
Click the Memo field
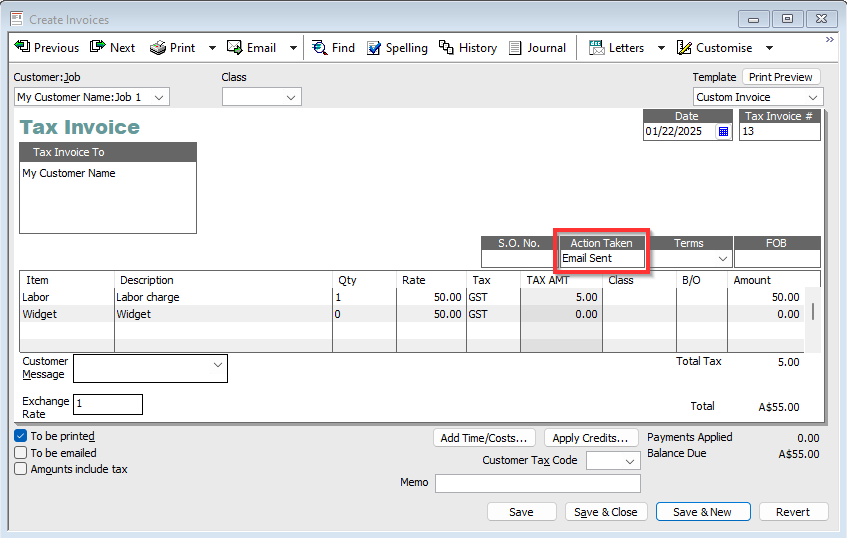[x=538, y=483]
